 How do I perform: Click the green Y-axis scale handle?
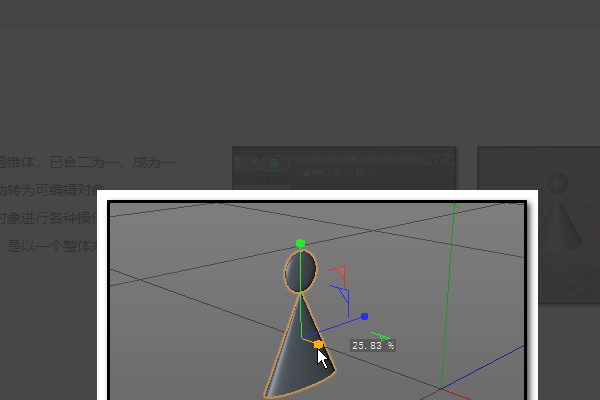coord(300,243)
